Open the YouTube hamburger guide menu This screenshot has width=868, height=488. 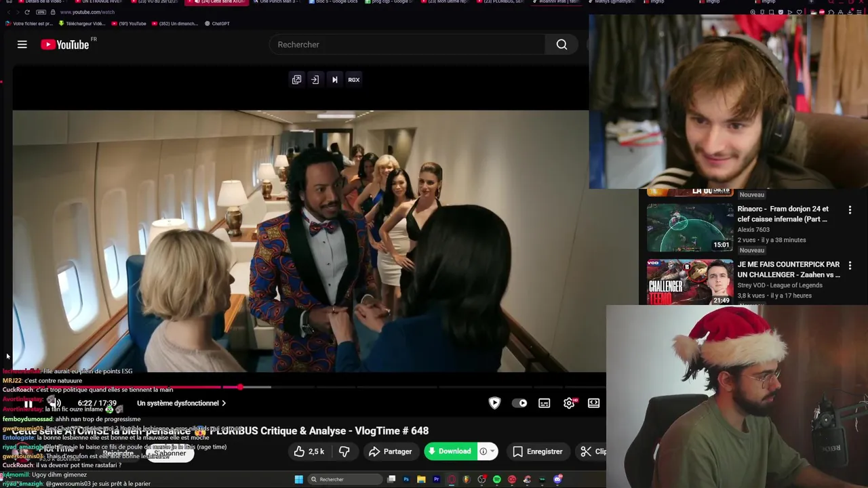point(22,45)
